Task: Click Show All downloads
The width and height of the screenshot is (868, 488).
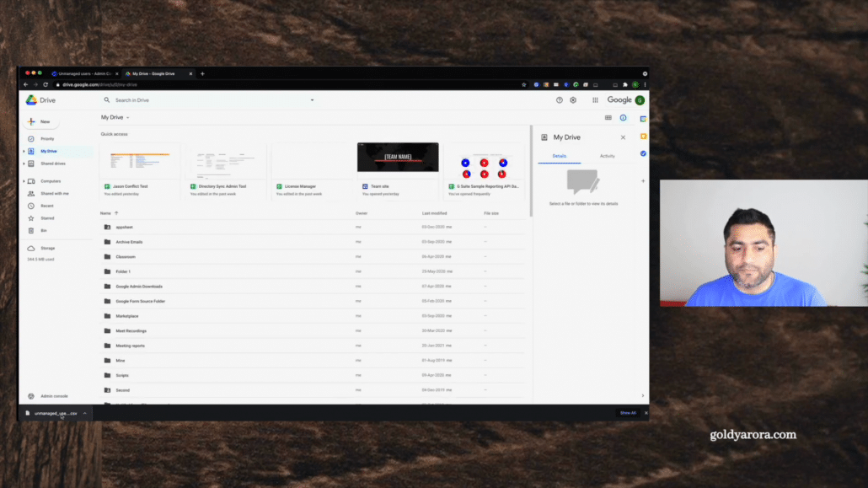Action: coord(628,413)
